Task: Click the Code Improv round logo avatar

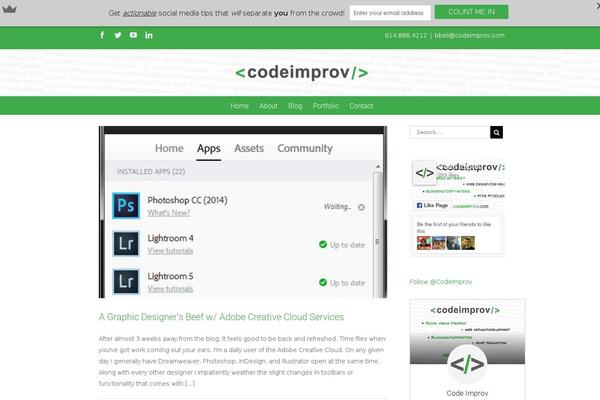Action: click(x=467, y=364)
